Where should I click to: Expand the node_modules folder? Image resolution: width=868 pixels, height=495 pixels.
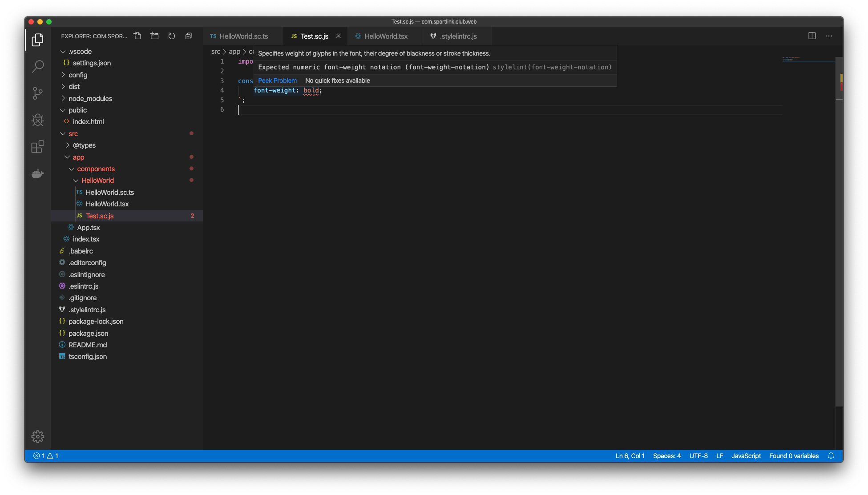click(x=90, y=98)
